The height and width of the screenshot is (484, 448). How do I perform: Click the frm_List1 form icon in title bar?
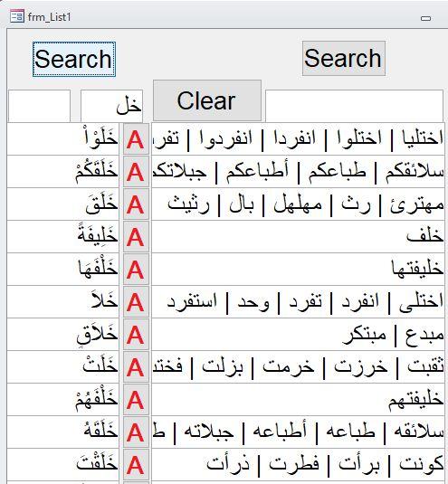(x=16, y=16)
